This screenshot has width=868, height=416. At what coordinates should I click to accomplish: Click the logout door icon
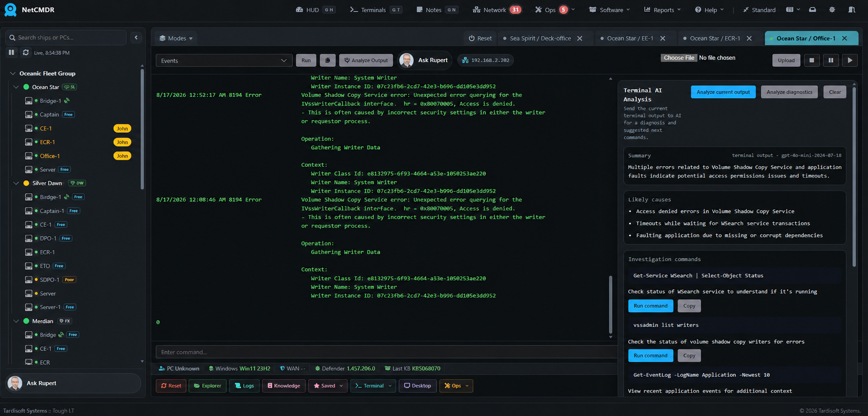pos(852,10)
